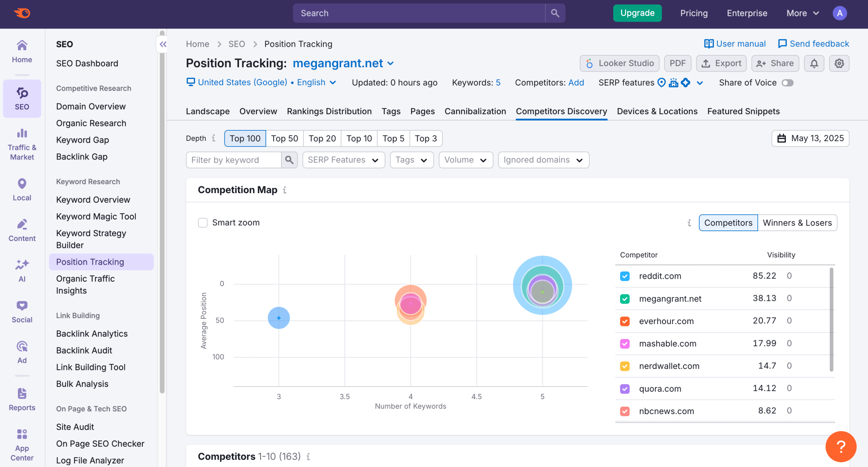
Task: Click the Export button
Action: 721,63
